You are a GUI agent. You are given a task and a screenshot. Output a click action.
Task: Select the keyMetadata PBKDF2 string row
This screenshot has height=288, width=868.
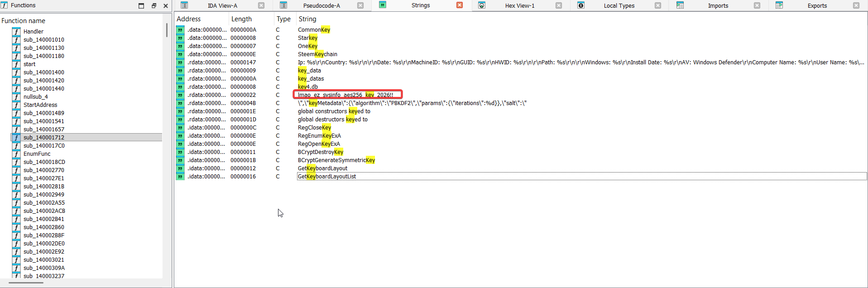pyautogui.click(x=521, y=103)
